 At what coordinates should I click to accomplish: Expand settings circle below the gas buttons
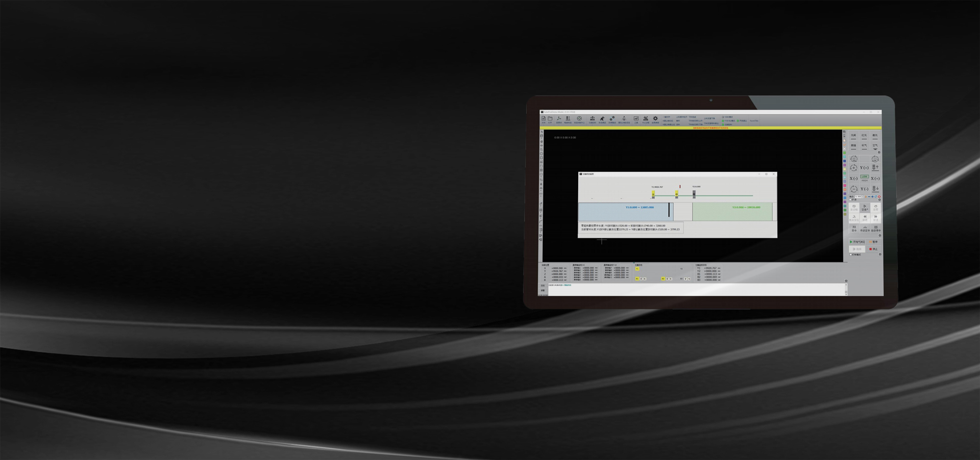[879, 153]
